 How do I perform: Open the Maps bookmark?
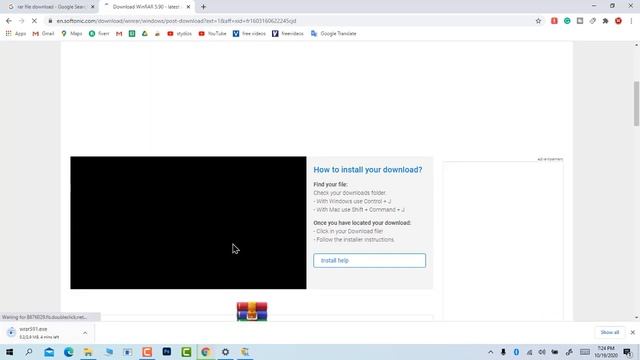point(72,33)
